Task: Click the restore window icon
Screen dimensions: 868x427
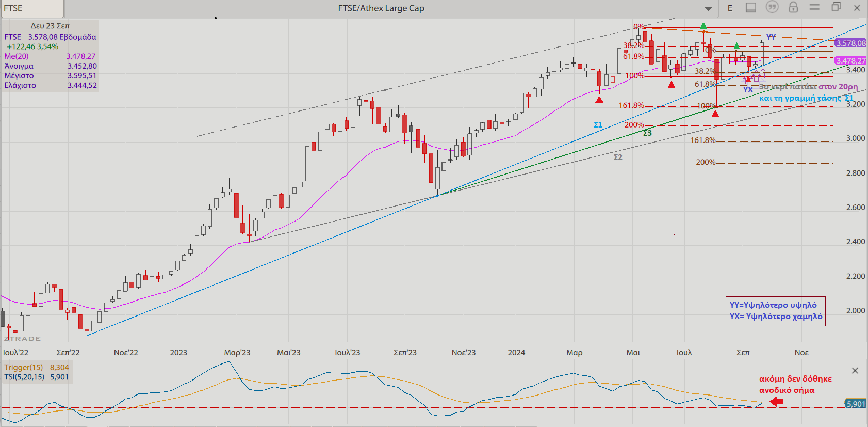Action: click(836, 7)
